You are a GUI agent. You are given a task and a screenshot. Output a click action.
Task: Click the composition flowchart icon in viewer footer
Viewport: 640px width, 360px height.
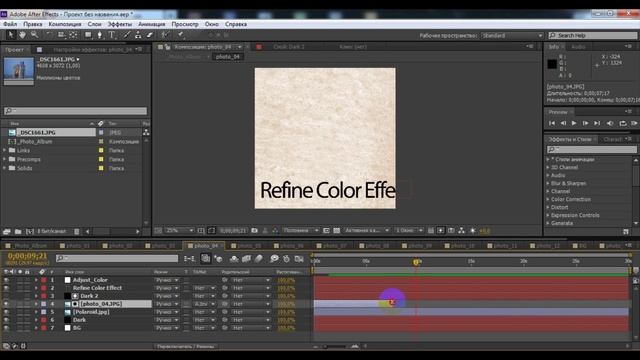[x=461, y=231]
